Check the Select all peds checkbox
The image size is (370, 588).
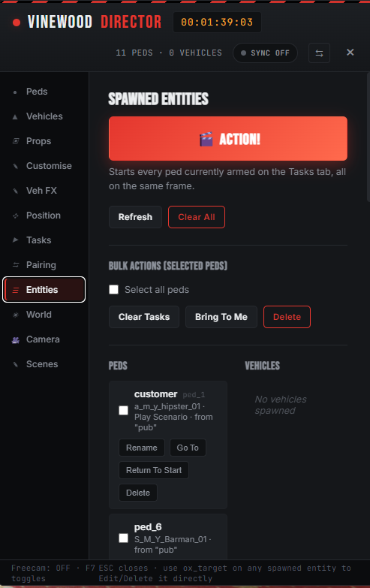pos(113,290)
